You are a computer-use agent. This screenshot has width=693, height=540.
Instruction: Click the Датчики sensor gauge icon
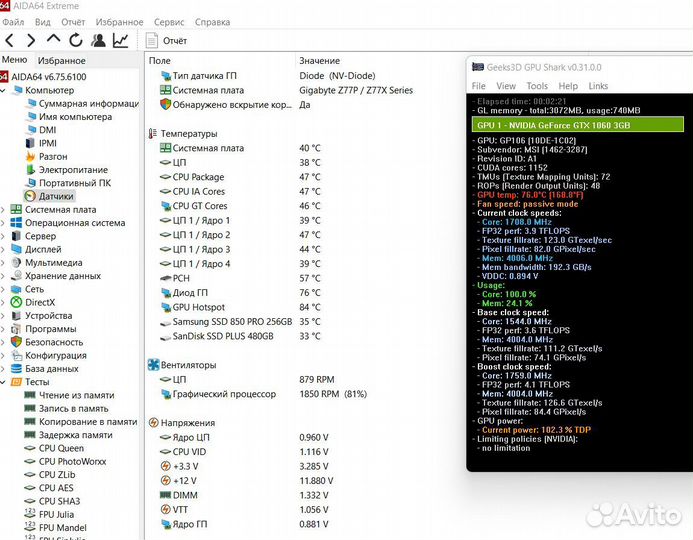click(x=30, y=196)
